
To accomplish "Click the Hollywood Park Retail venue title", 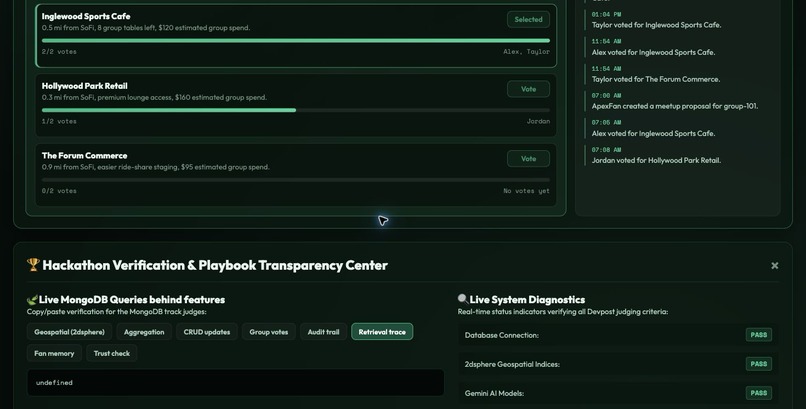I will tap(84, 86).
